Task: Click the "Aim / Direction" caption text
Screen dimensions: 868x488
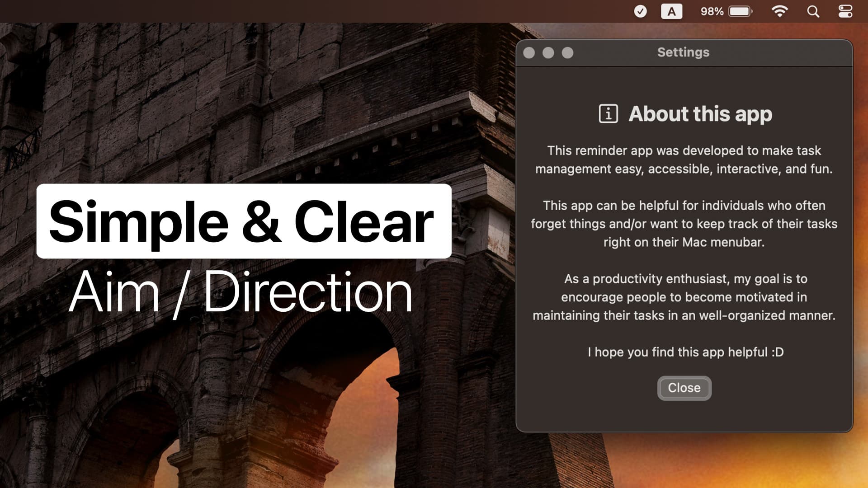Action: (241, 292)
